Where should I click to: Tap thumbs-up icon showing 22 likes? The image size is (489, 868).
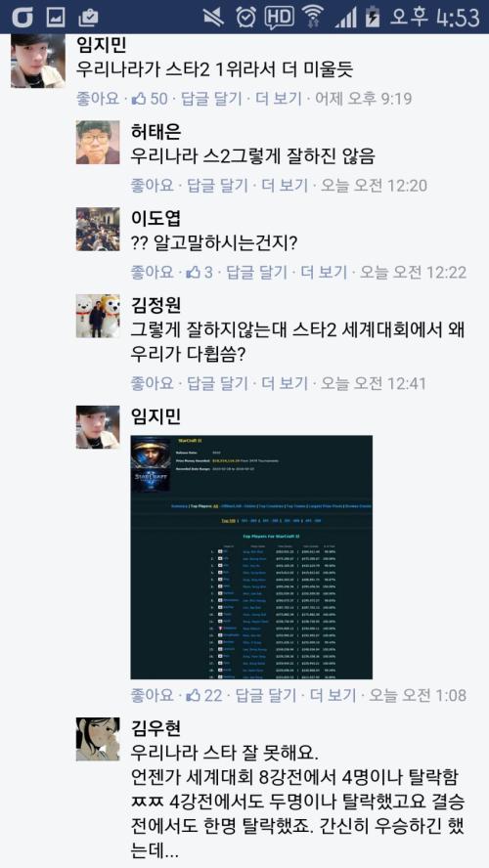point(194,695)
